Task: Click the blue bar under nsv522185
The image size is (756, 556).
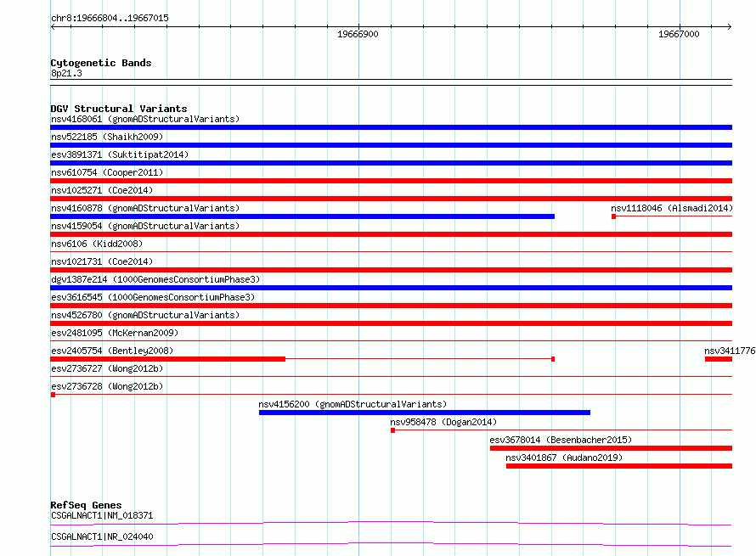Action: [391, 145]
